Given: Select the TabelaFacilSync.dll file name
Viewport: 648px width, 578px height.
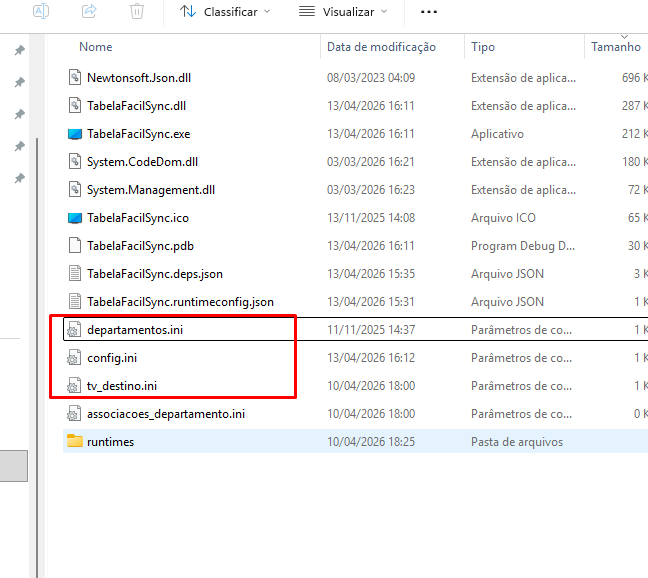Looking at the screenshot, I should 136,106.
